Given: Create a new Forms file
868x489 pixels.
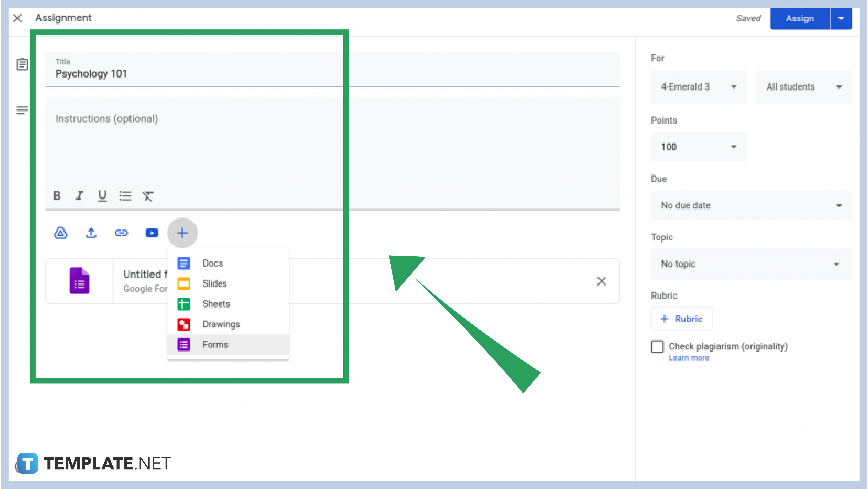Looking at the screenshot, I should 228,345.
